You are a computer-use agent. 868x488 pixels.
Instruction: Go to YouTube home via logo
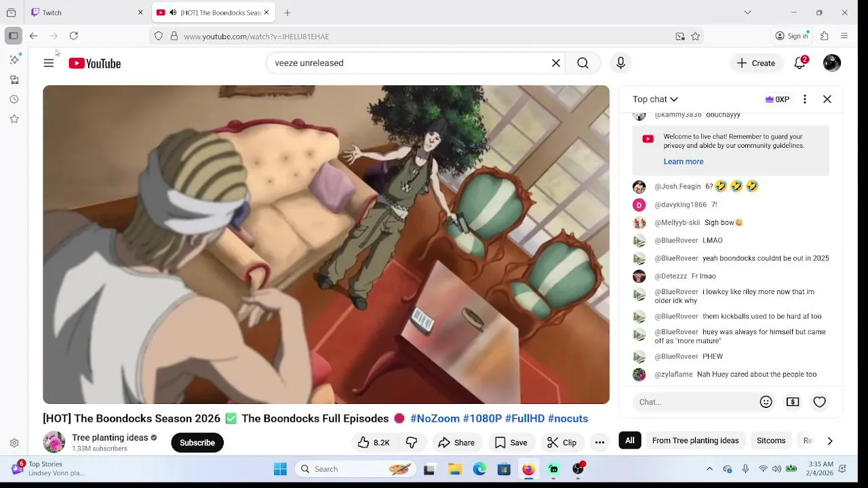(x=95, y=63)
